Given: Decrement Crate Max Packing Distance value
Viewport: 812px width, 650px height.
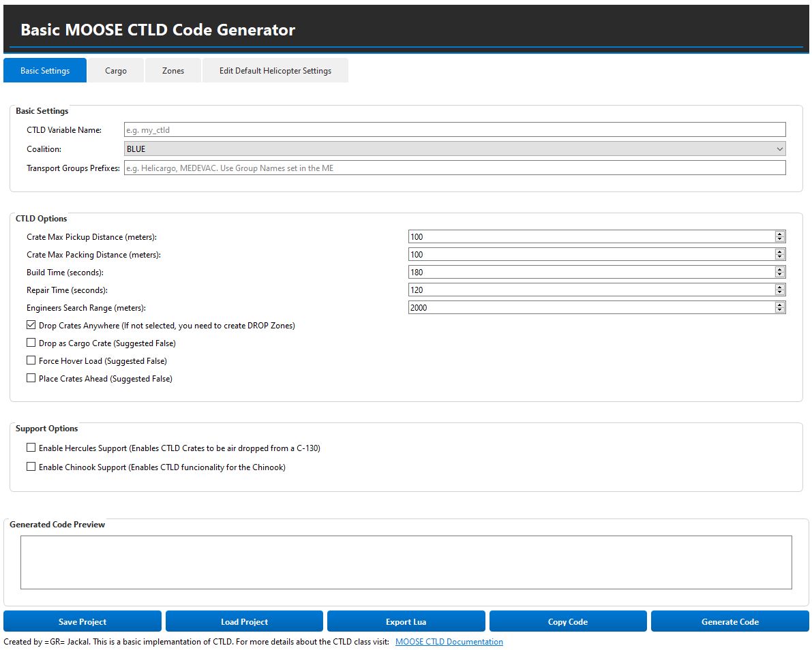Looking at the screenshot, I should coord(779,257).
